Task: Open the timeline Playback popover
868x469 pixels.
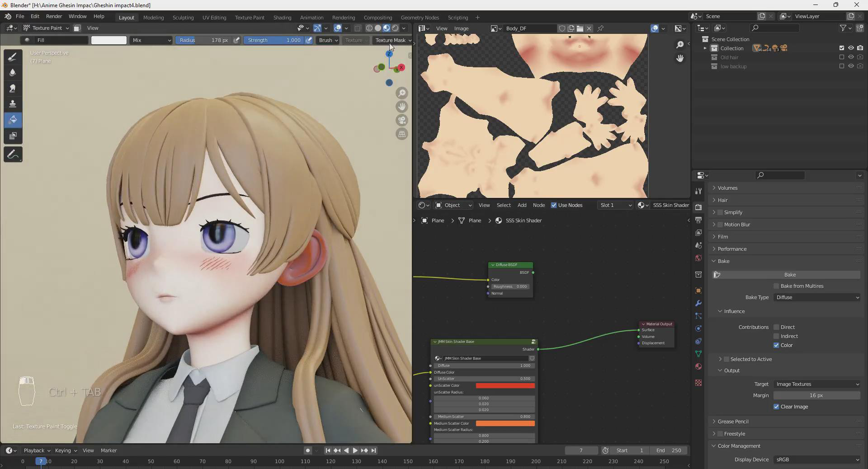Action: [37, 450]
